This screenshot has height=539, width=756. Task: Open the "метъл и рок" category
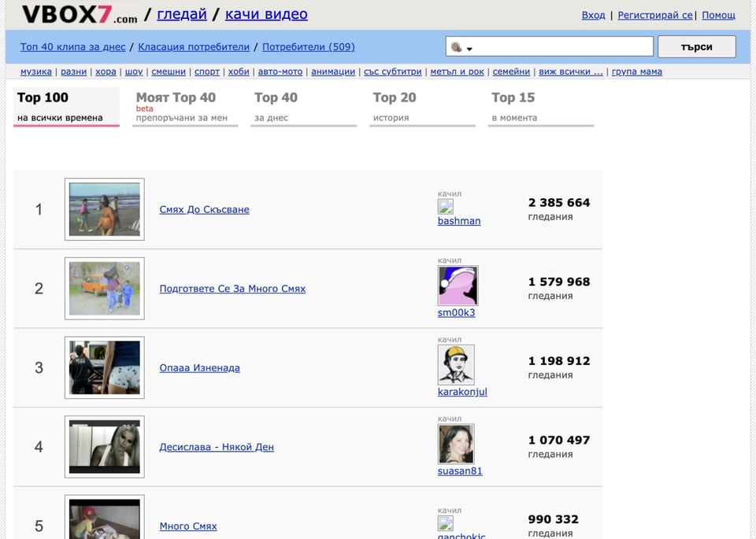[458, 71]
